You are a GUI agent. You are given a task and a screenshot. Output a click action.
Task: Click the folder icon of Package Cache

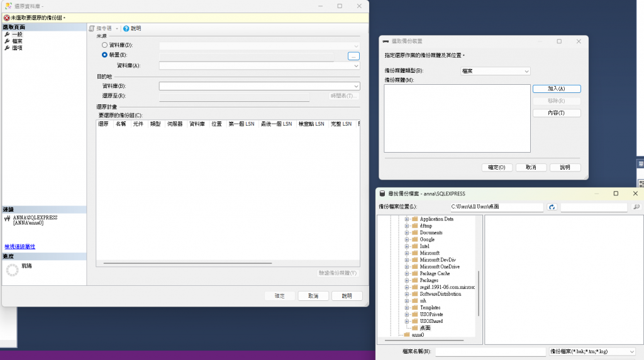(x=415, y=273)
